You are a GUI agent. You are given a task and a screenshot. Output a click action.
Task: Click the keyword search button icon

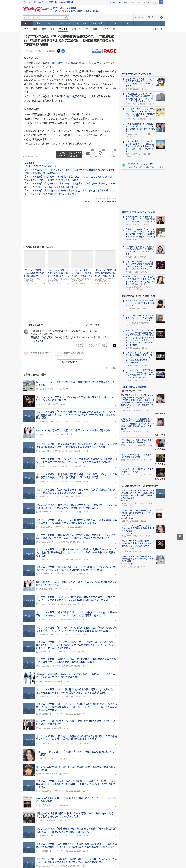pyautogui.click(x=66, y=18)
